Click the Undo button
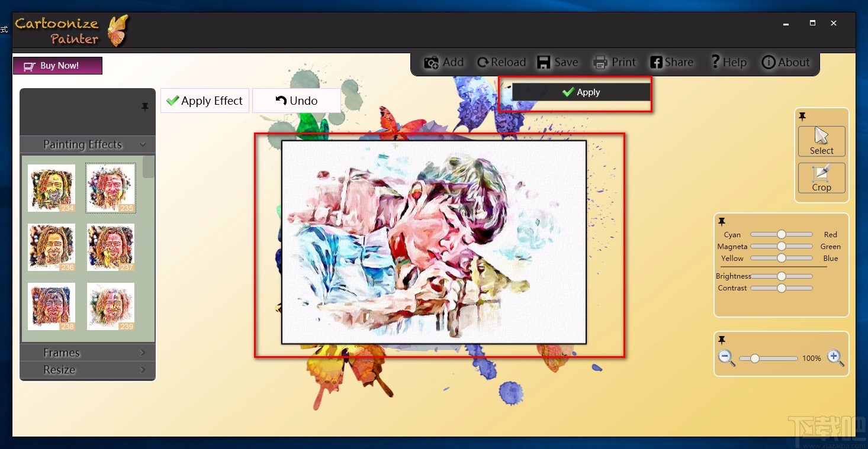 tap(297, 101)
